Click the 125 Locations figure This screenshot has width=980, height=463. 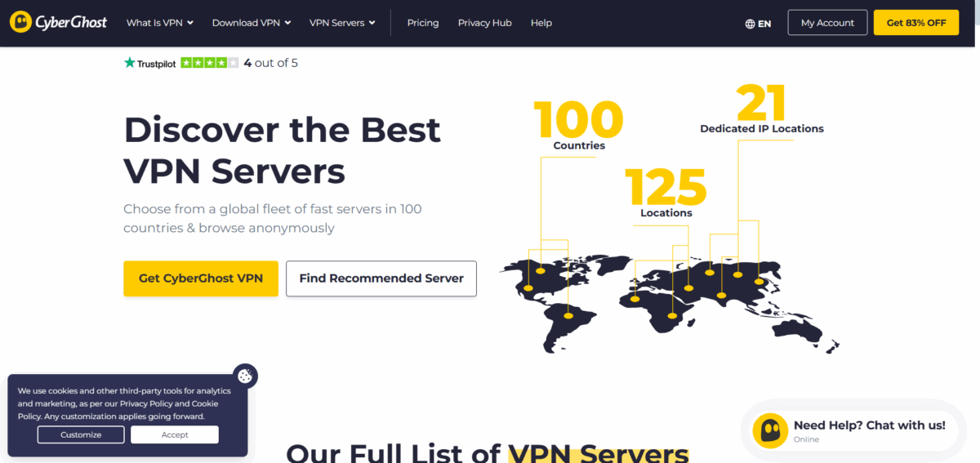point(666,193)
